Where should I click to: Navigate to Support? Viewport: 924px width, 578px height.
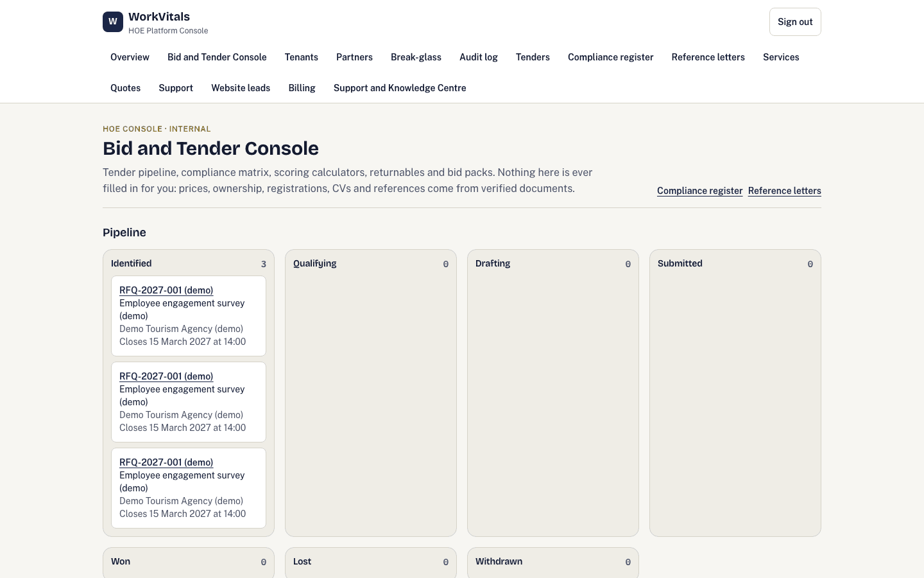176,88
